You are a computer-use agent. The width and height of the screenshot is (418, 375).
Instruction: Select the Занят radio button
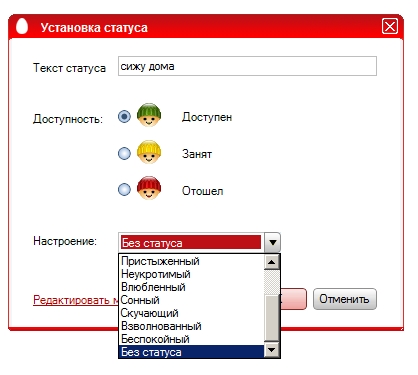[x=124, y=153]
